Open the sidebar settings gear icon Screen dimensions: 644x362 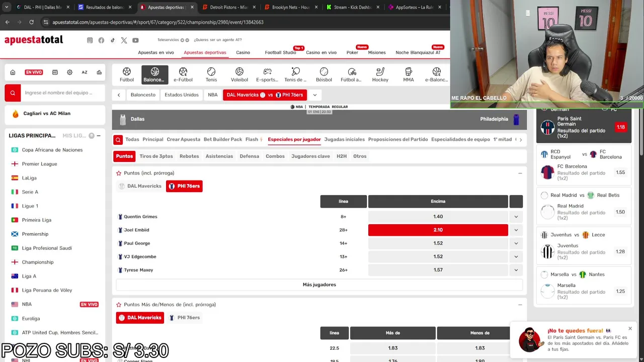(x=69, y=72)
